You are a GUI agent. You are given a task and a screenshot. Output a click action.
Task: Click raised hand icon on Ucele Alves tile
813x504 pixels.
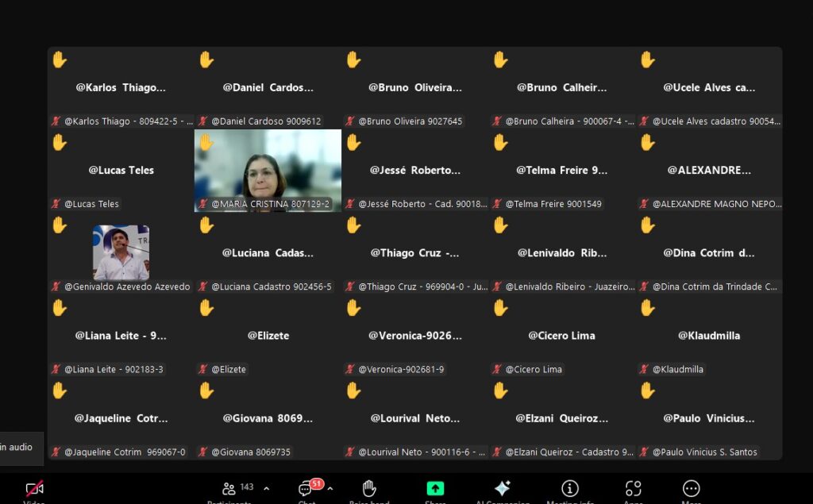[648, 60]
